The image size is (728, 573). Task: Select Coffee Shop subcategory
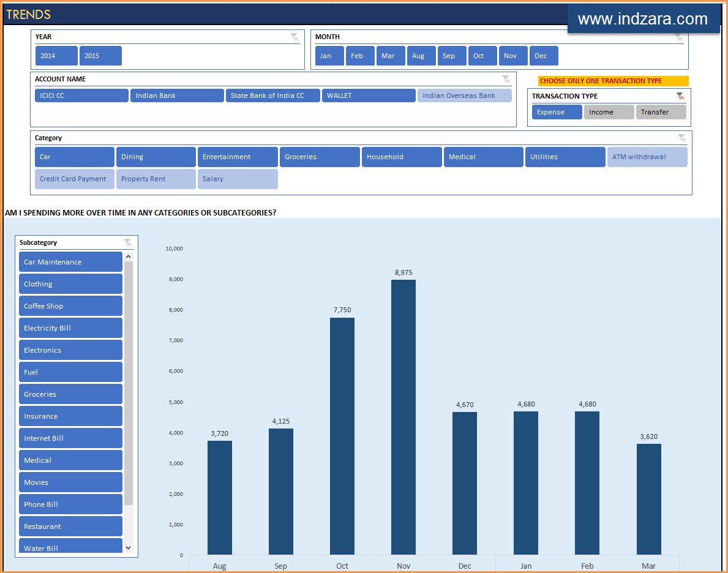(x=70, y=306)
